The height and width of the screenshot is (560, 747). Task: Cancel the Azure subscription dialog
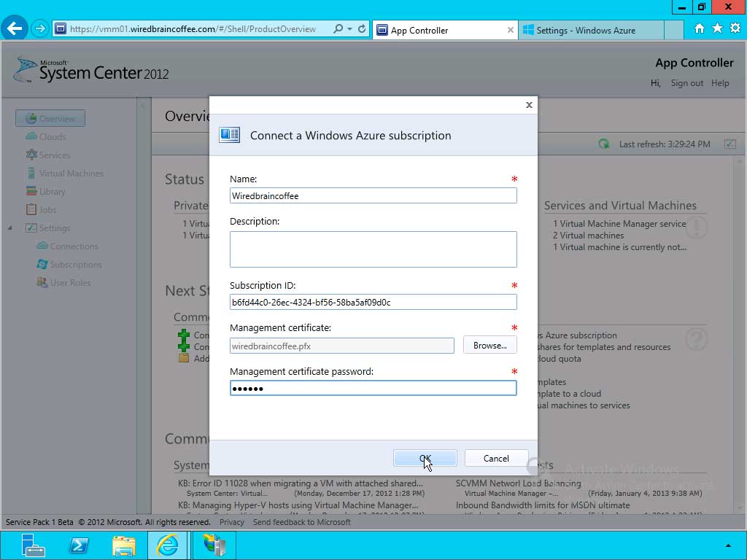pos(496,458)
